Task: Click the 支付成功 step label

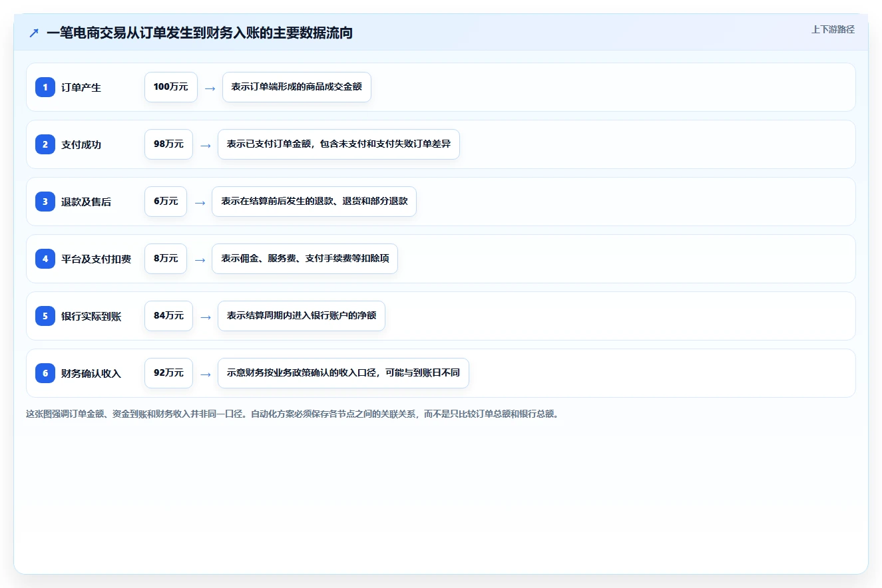Action: point(81,144)
